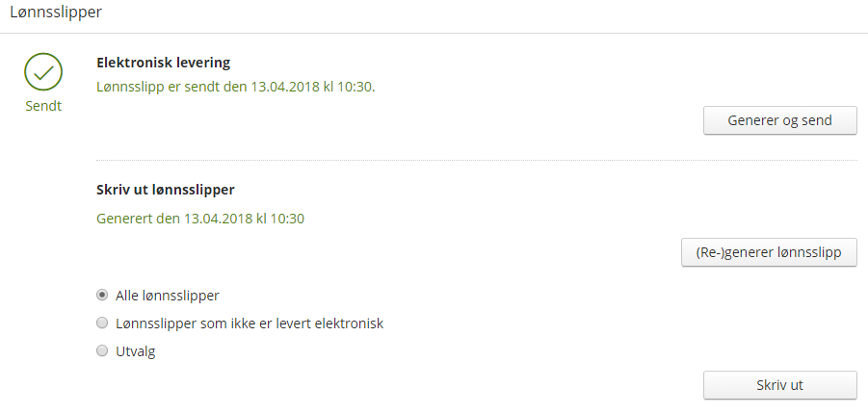Click the 'Sendt' status label
The image size is (868, 414).
[43, 106]
